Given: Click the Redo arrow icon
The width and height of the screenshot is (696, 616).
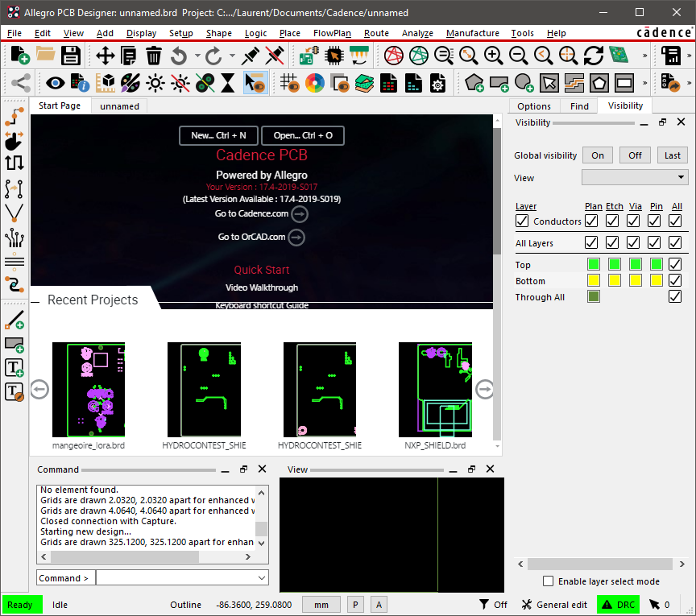Looking at the screenshot, I should [x=213, y=56].
